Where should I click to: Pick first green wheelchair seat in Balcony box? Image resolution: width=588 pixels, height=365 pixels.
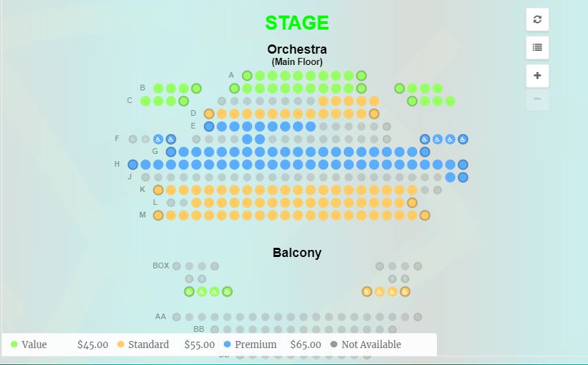(x=189, y=292)
